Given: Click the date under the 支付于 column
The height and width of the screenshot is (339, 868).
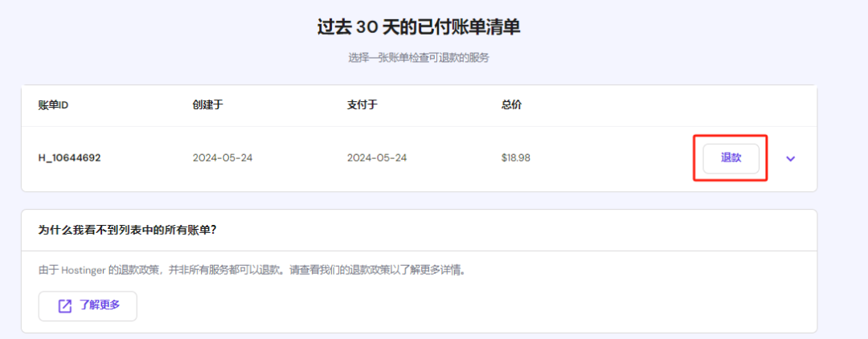Looking at the screenshot, I should [x=377, y=157].
